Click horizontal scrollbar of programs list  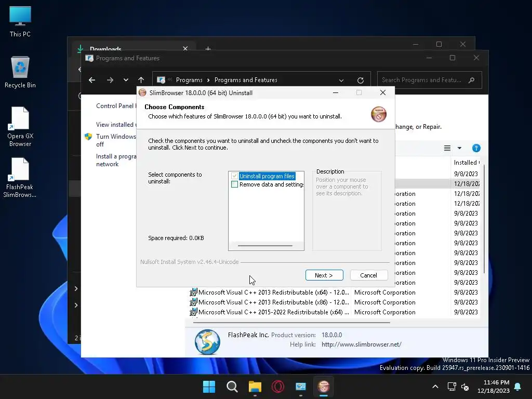tap(291, 323)
